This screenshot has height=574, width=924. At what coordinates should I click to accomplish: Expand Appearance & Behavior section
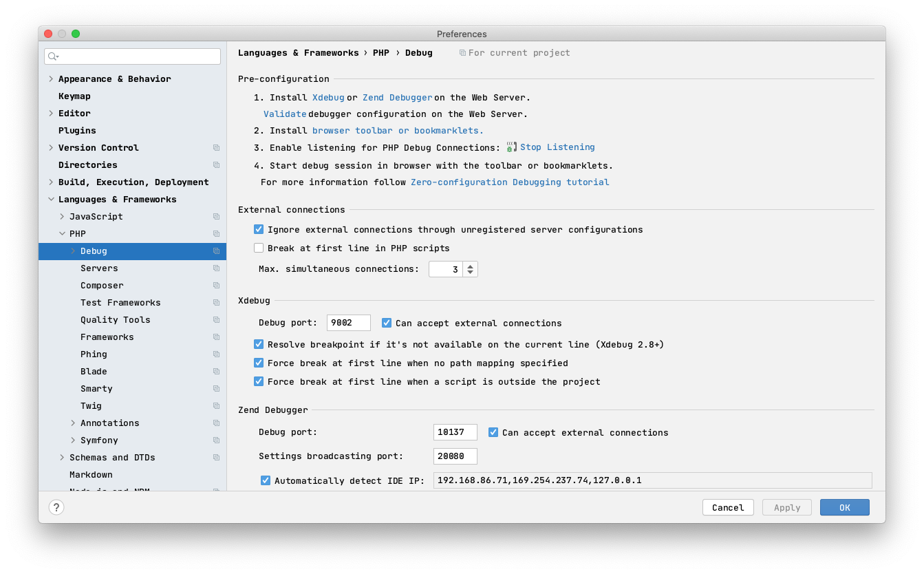(51, 79)
